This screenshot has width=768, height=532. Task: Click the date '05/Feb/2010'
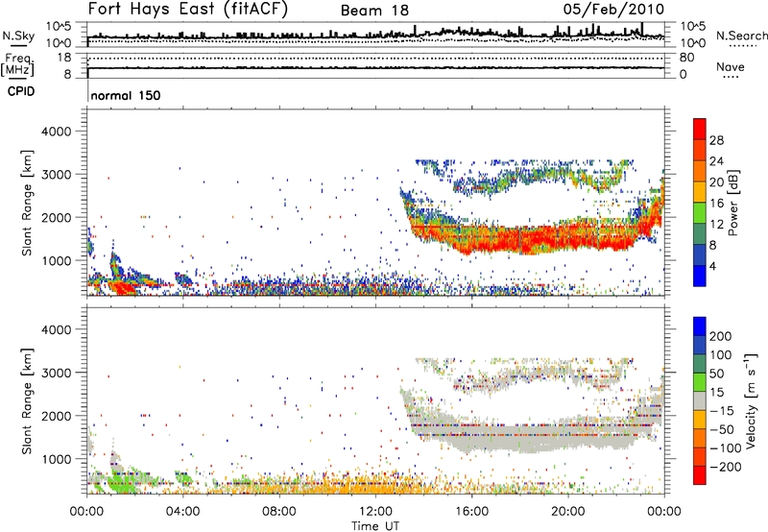pos(613,10)
